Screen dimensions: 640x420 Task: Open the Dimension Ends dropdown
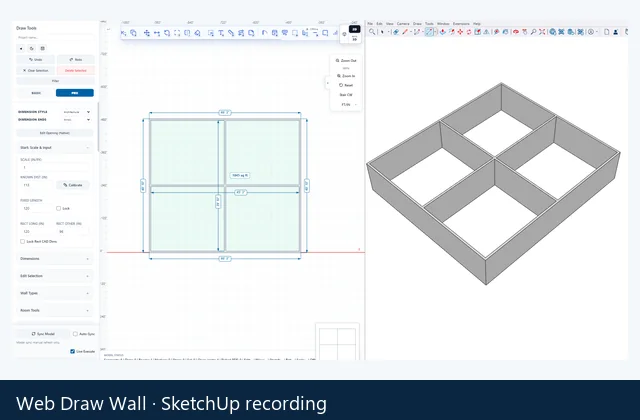coord(77,120)
